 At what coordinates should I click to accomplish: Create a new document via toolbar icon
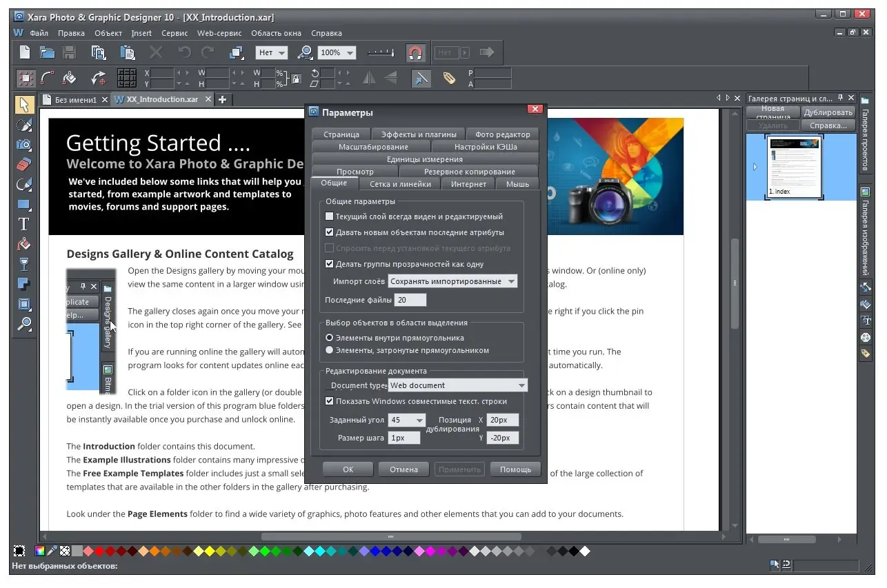25,52
